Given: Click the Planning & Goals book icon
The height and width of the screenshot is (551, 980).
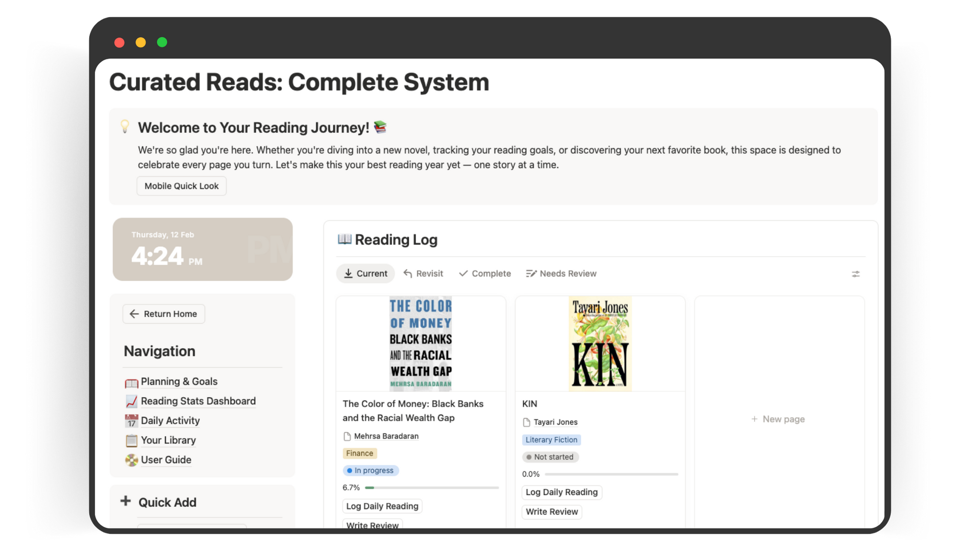Looking at the screenshot, I should 131,383.
